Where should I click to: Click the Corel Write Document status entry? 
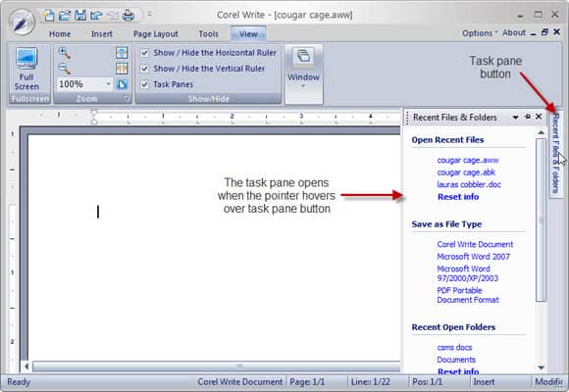240,382
